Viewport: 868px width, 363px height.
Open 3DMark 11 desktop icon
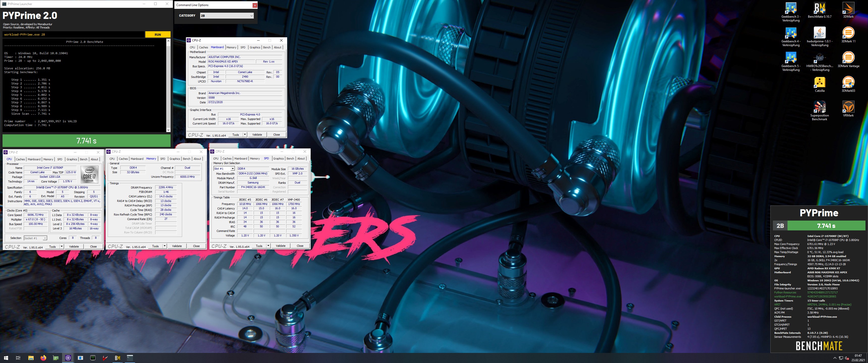(x=848, y=35)
